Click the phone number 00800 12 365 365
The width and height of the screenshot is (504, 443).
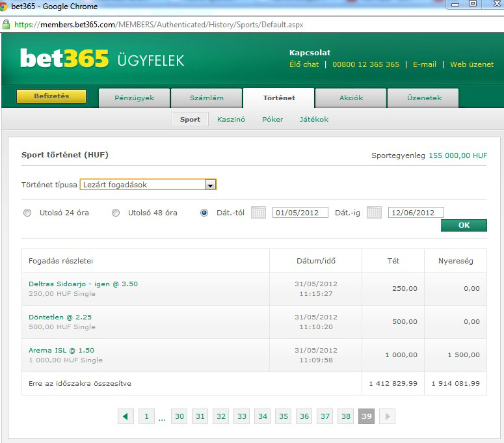pyautogui.click(x=365, y=64)
